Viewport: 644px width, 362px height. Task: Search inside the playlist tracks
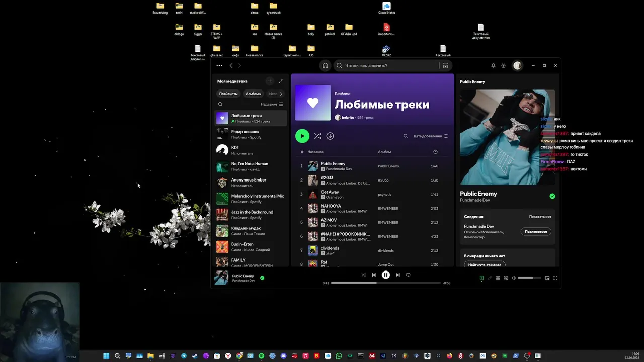point(406,136)
